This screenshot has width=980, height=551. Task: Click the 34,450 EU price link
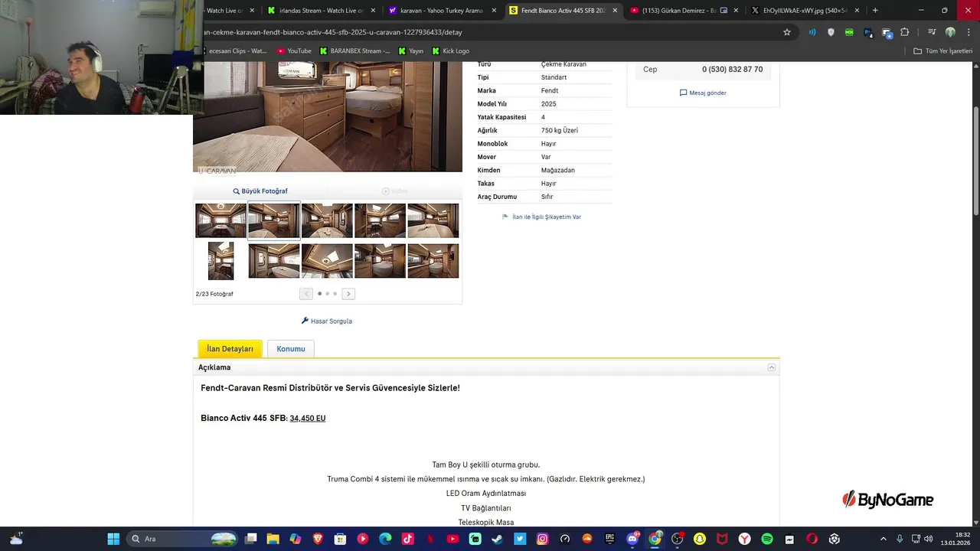[x=308, y=419]
